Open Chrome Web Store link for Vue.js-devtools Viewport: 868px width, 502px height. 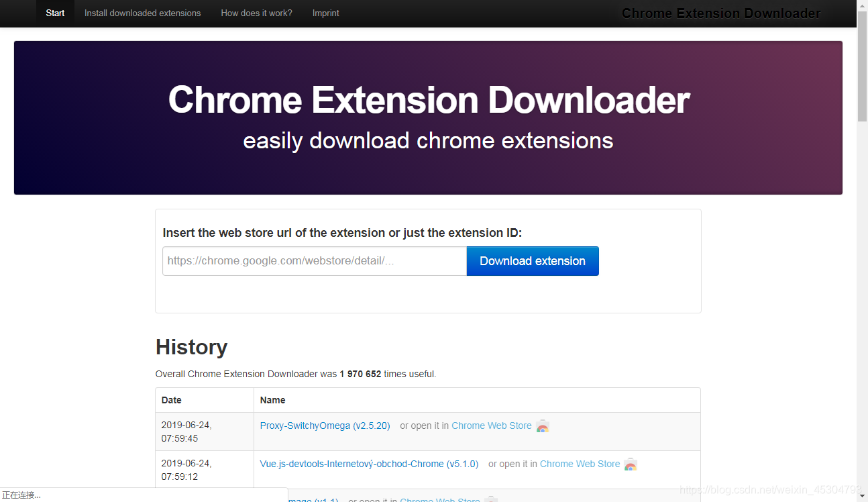point(580,464)
